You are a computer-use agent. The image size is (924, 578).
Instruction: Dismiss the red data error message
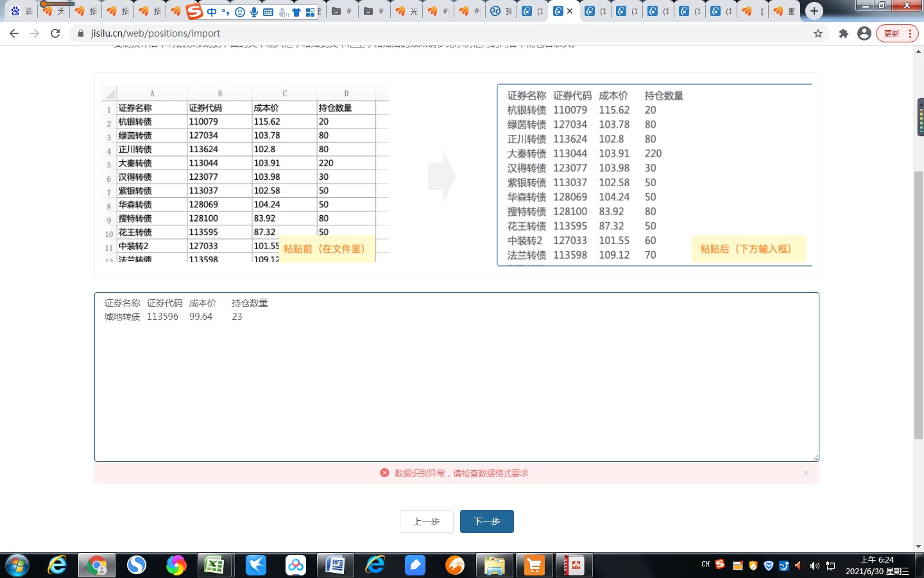805,473
